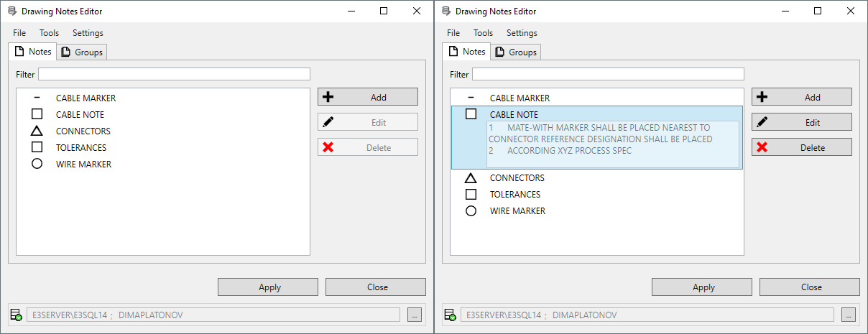Click the circle icon for WIRE MARKER in right window
This screenshot has width=868, height=334.
pyautogui.click(x=471, y=211)
